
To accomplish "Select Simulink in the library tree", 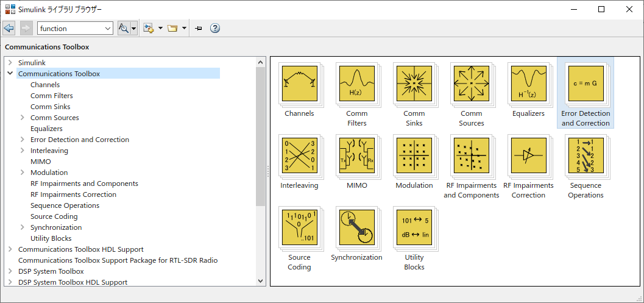I will point(32,63).
